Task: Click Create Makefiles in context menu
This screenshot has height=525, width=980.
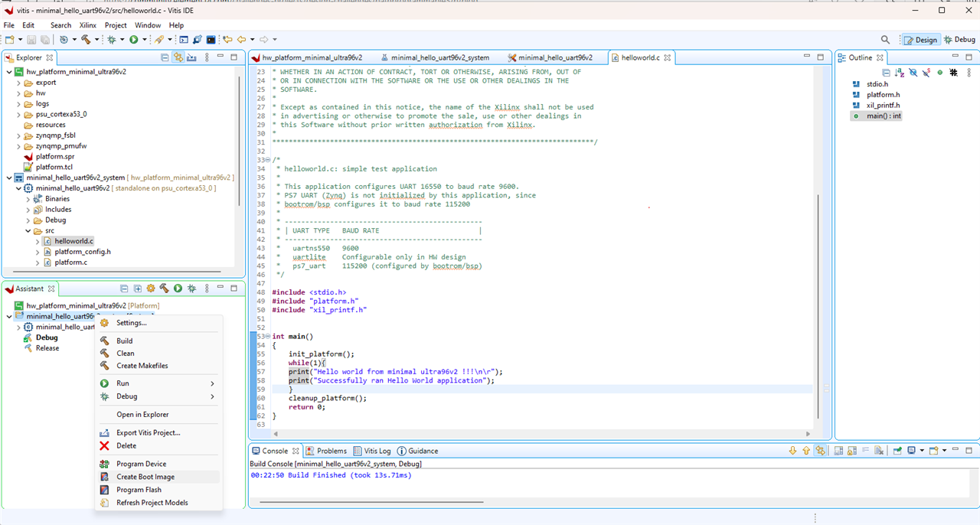Action: click(158, 366)
